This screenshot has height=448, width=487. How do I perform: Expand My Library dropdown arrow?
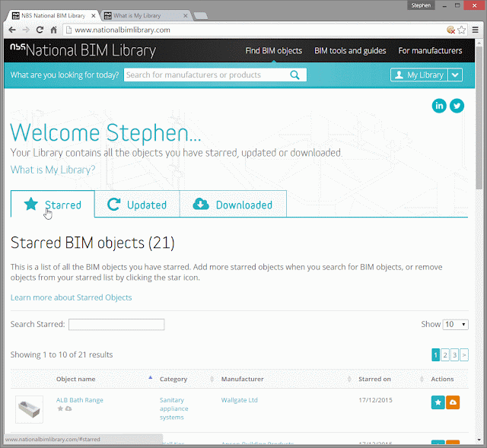tap(455, 75)
